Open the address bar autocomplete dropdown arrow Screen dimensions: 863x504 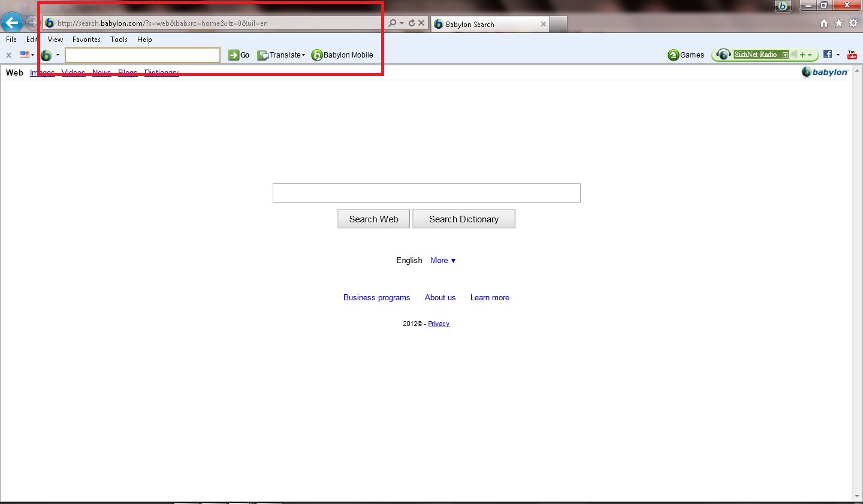(x=402, y=23)
